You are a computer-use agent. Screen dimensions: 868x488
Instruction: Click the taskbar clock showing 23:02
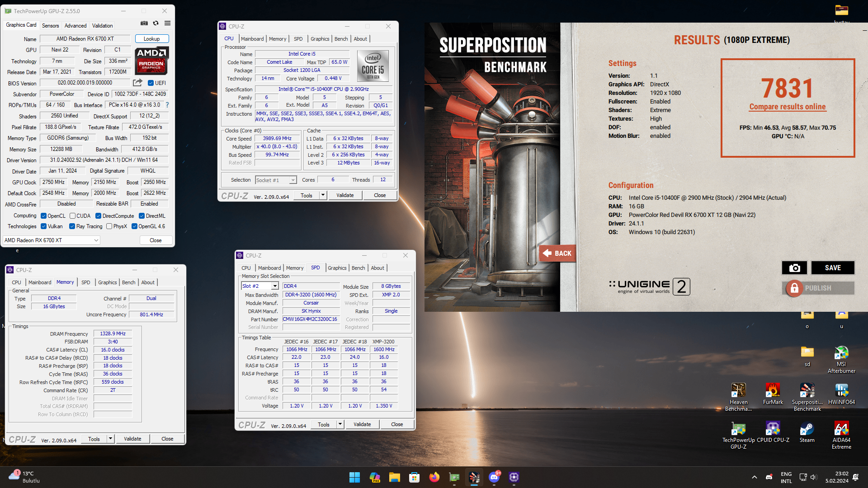pyautogui.click(x=837, y=477)
